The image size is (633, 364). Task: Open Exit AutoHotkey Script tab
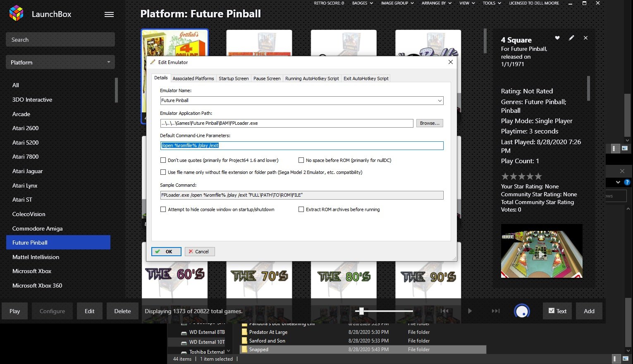[366, 79]
